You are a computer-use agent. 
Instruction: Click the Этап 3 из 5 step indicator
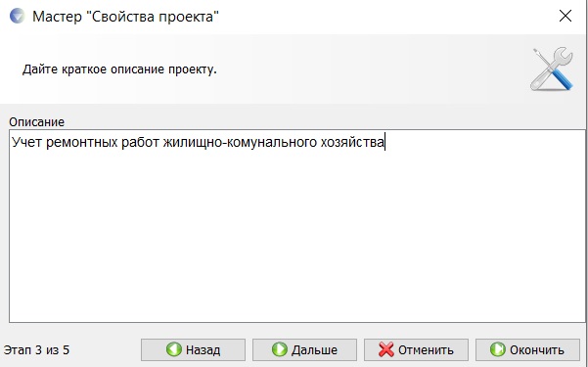(x=37, y=350)
